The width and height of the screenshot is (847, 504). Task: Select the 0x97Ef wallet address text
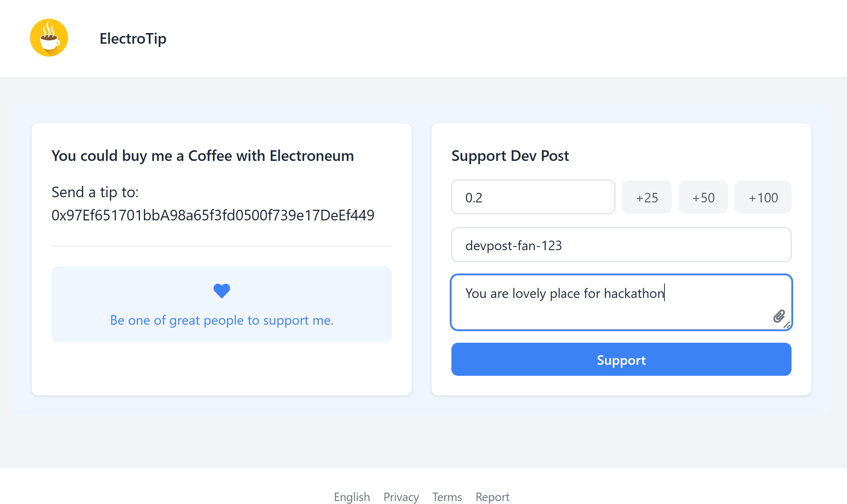(213, 215)
